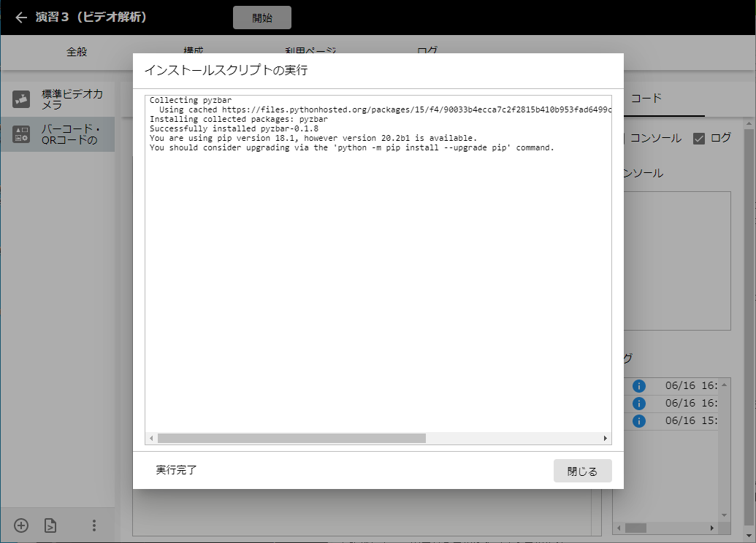Open the sidebar three-dot more menu
This screenshot has height=543, width=756.
click(x=94, y=525)
